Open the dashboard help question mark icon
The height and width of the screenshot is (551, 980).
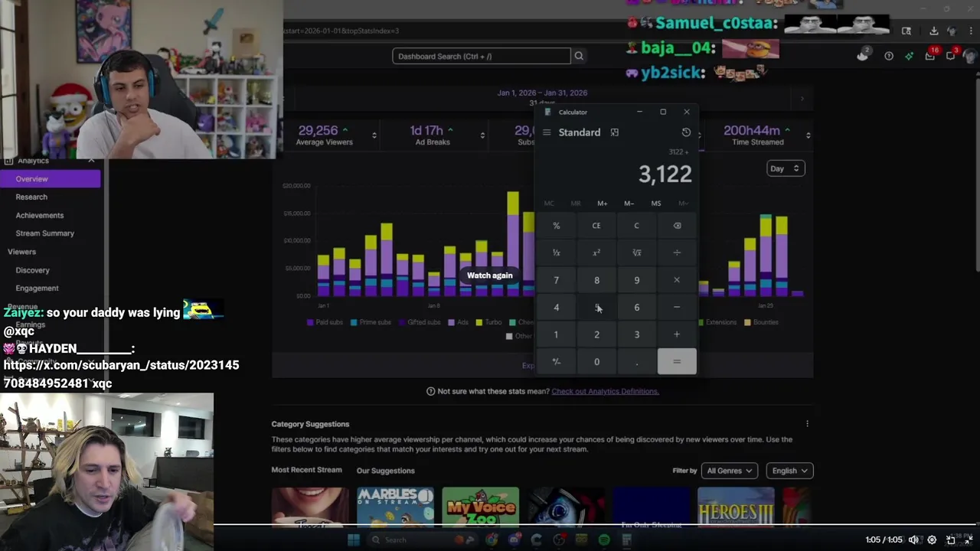coord(889,56)
